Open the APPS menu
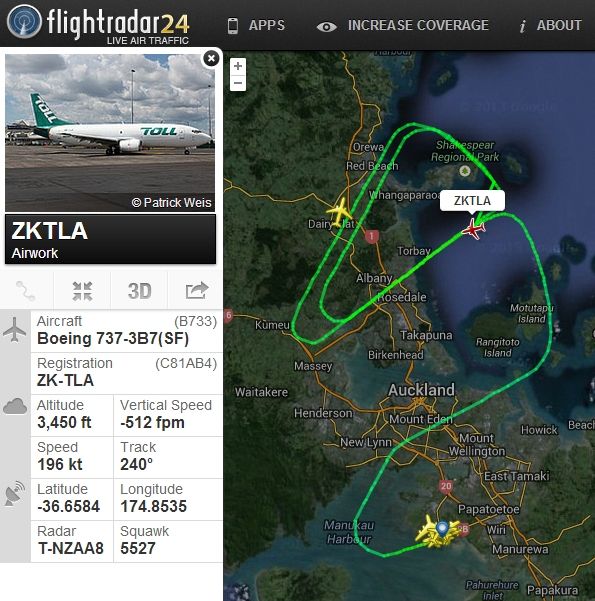This screenshot has width=595, height=601. (x=256, y=25)
